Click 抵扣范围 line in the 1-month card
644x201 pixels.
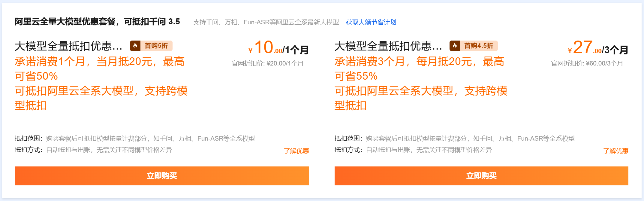click(135, 139)
